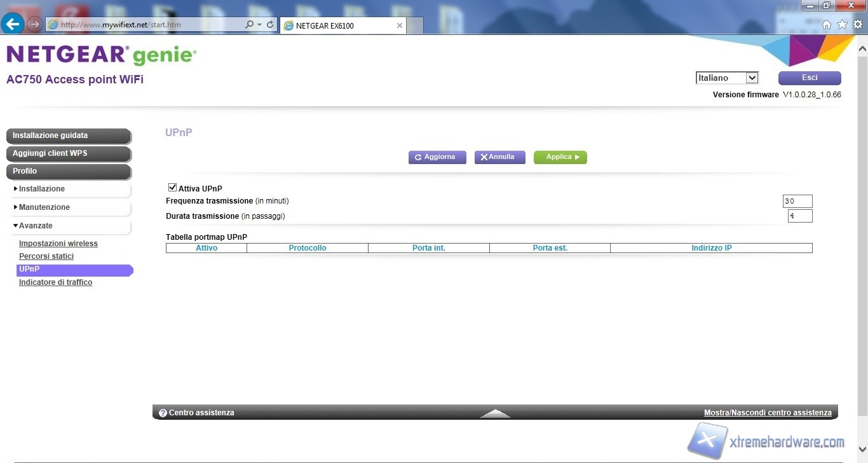Uncheck the Attiva UPnP checkbox
Viewport: 868px width, 463px height.
click(x=172, y=188)
